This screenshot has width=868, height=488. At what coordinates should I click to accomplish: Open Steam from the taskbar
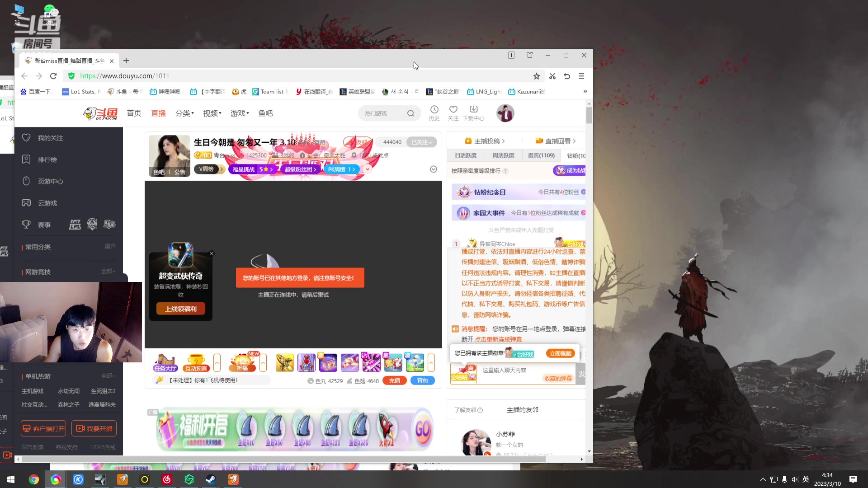pos(211,479)
